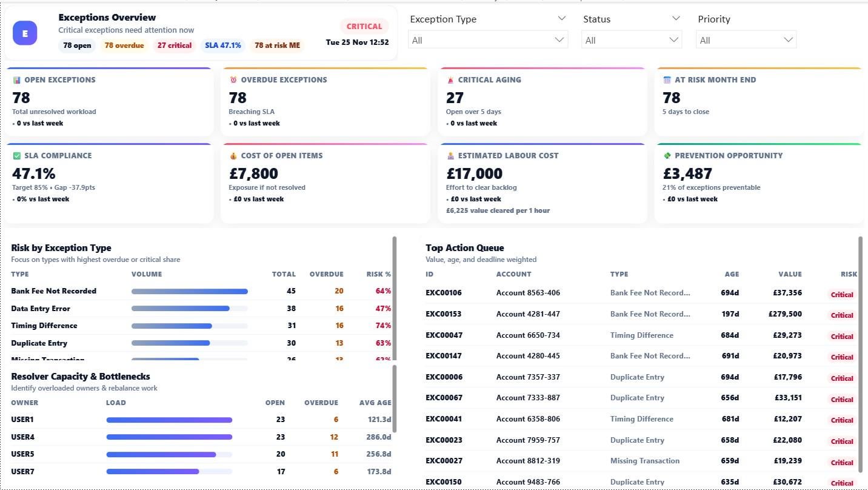Open the Status All dropdown
Image resolution: width=868 pixels, height=490 pixels.
[631, 40]
